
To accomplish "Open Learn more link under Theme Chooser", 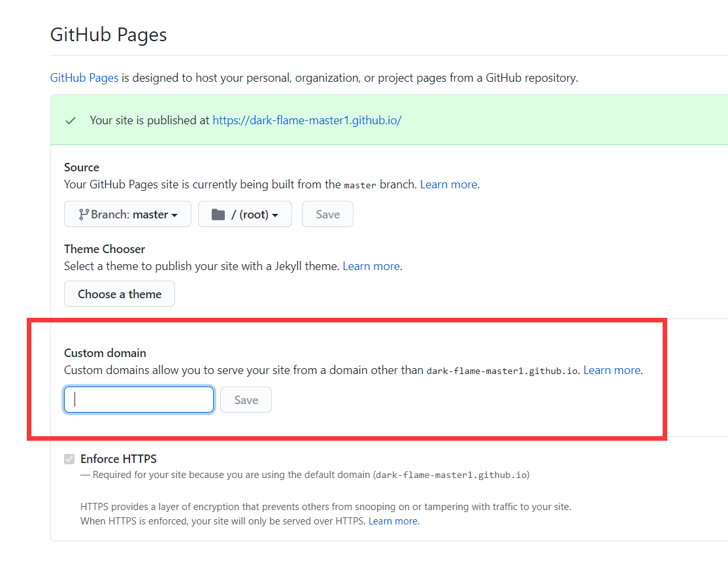I will [371, 266].
